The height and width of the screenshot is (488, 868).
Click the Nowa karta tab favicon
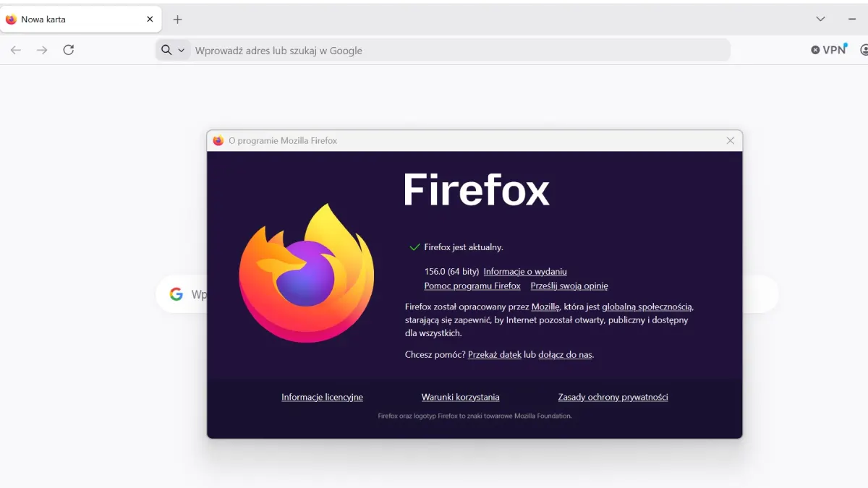(x=11, y=20)
